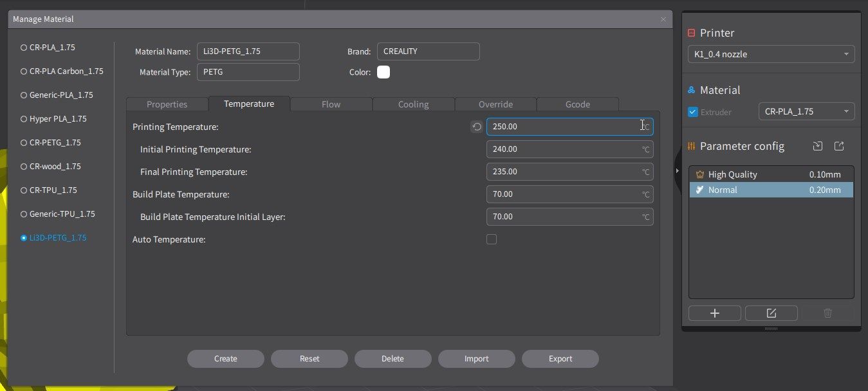Uncheck the Extruder checkbox
The width and height of the screenshot is (868, 391).
click(693, 112)
